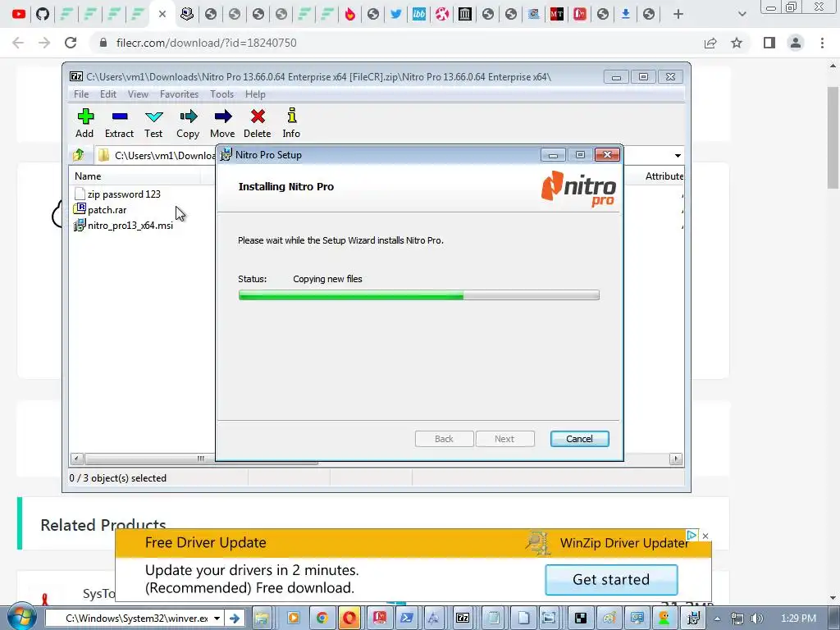Click the taskbar address Go arrow
840x630 pixels.
tap(234, 619)
